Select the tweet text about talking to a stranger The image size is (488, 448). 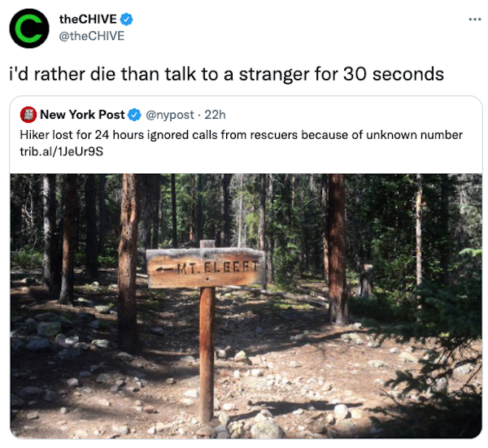(x=227, y=74)
